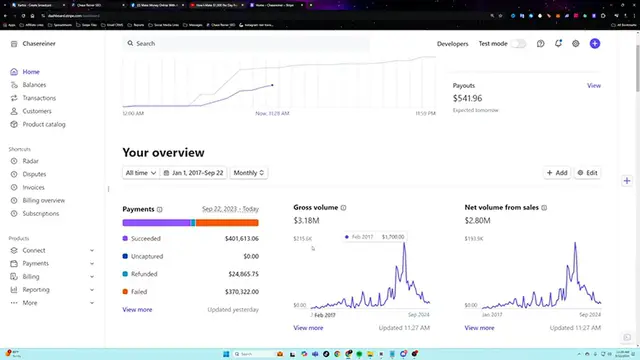Open settings gear in Stripe header
Screen dimensions: 640x360
[576, 44]
